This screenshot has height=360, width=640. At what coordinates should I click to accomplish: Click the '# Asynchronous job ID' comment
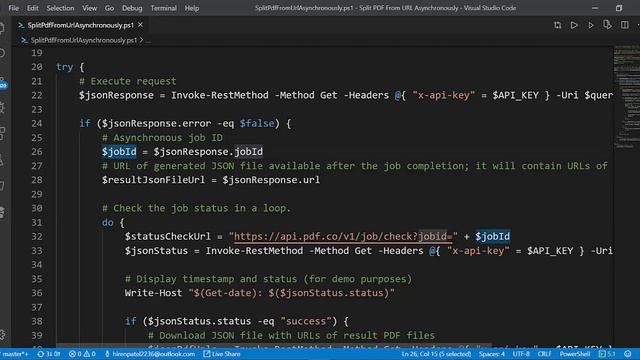coord(162,138)
